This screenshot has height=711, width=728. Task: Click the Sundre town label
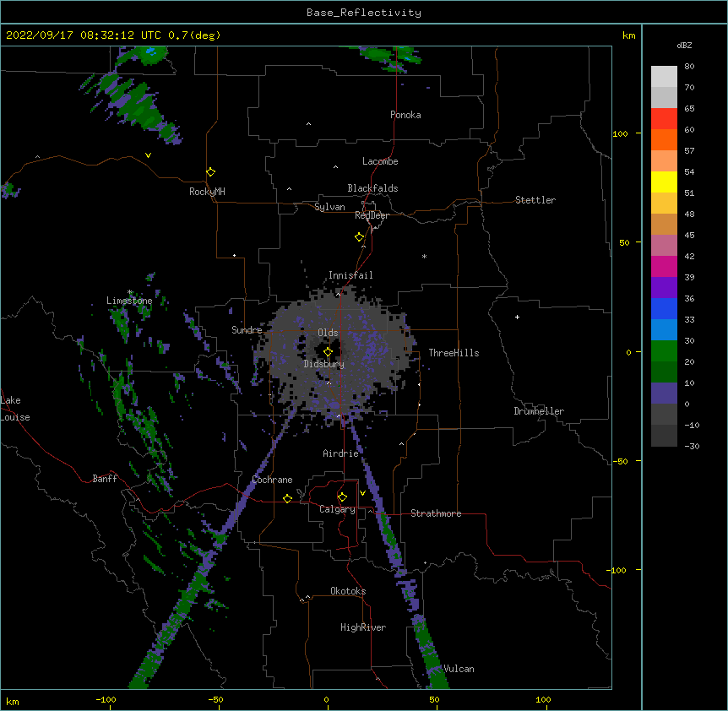point(247,330)
